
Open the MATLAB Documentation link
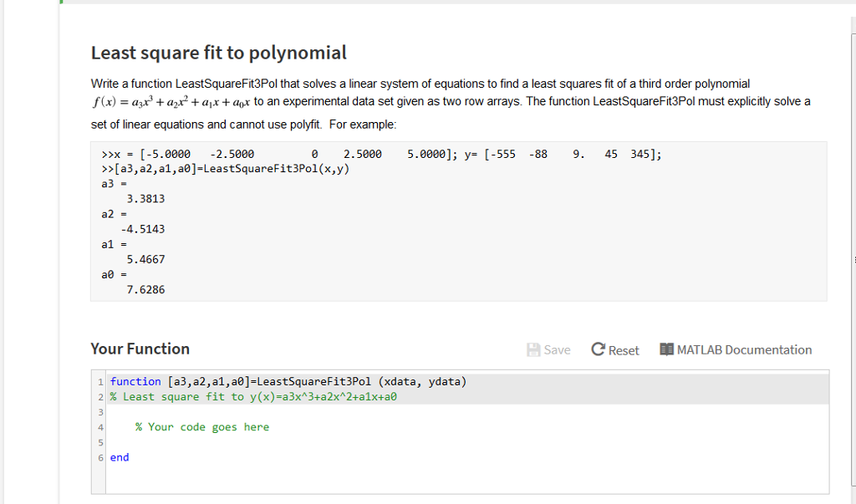point(744,349)
